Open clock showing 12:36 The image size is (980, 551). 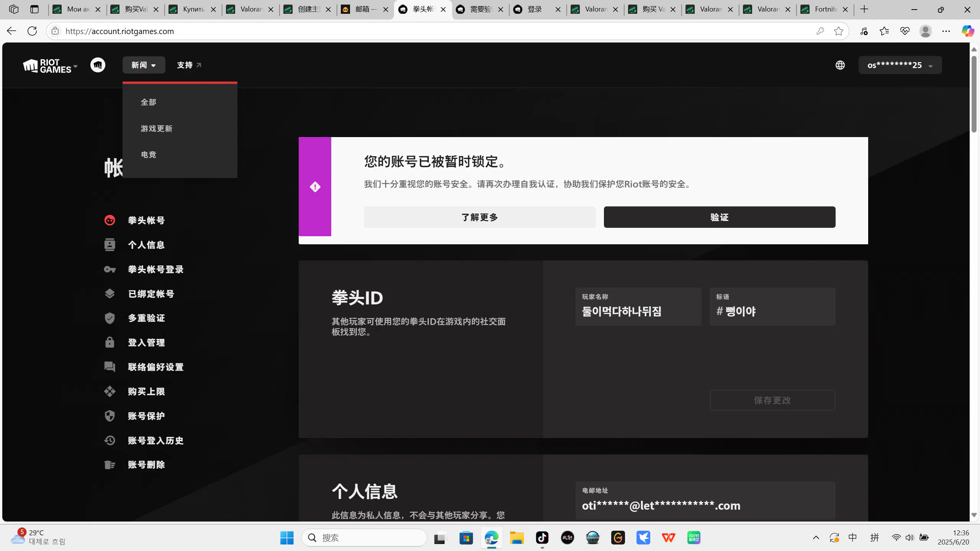[x=953, y=537]
